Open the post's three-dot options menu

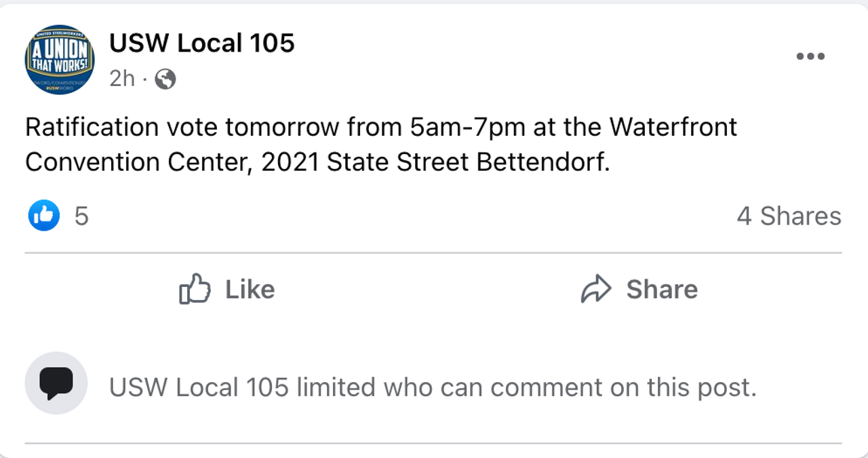(810, 56)
